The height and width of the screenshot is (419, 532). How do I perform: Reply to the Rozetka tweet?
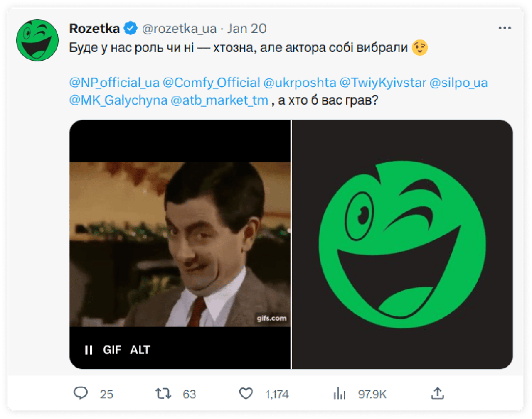(82, 393)
